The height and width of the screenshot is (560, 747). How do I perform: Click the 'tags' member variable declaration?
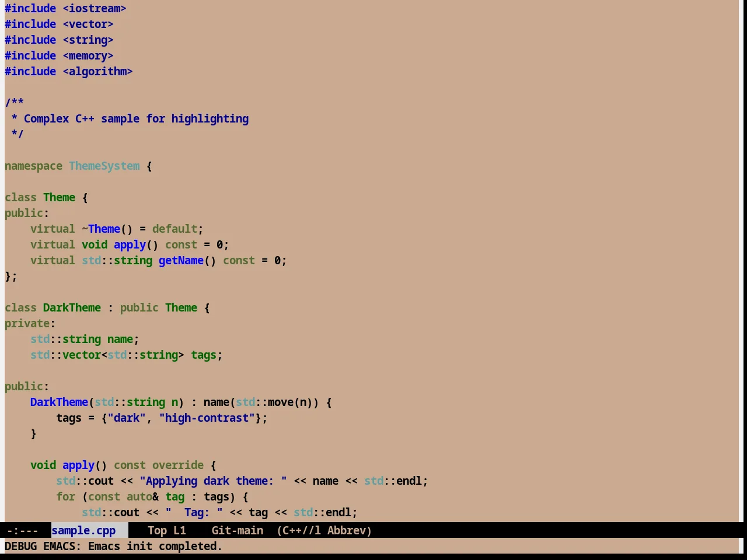(204, 355)
